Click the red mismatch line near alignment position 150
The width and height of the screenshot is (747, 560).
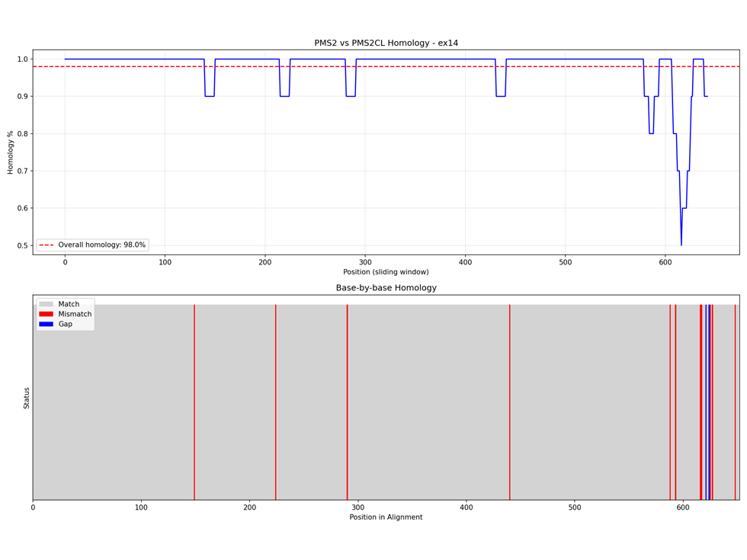click(194, 402)
